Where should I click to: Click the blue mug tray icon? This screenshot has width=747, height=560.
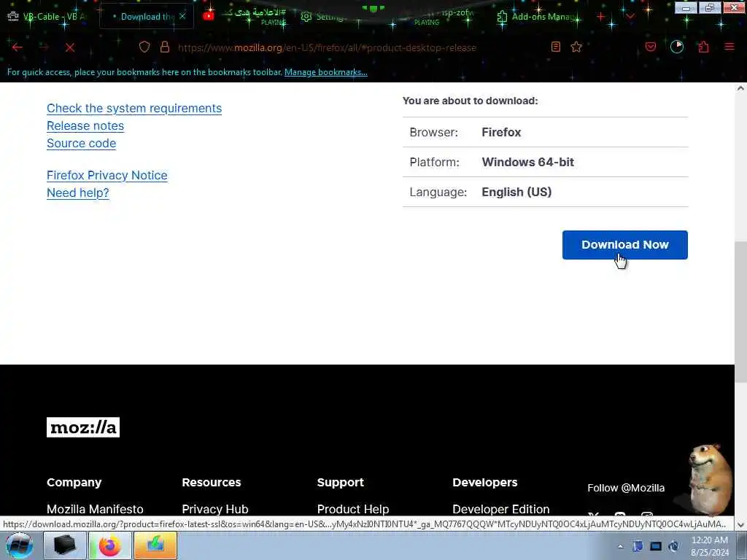(638, 546)
